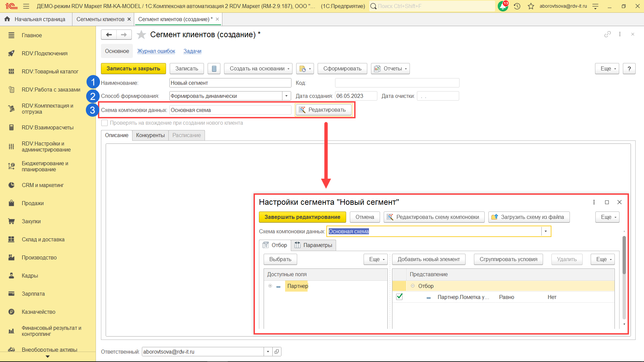644x362 pixels.
Task: Open the history clock icon
Action: coord(517,6)
